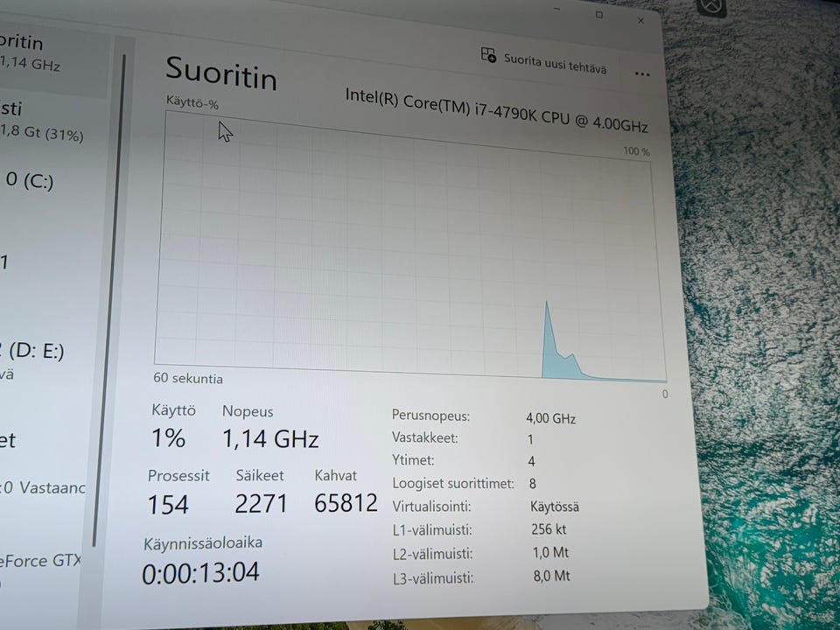The width and height of the screenshot is (840, 630).
Task: Click the Käynnissäoloaika label
Action: point(203,543)
